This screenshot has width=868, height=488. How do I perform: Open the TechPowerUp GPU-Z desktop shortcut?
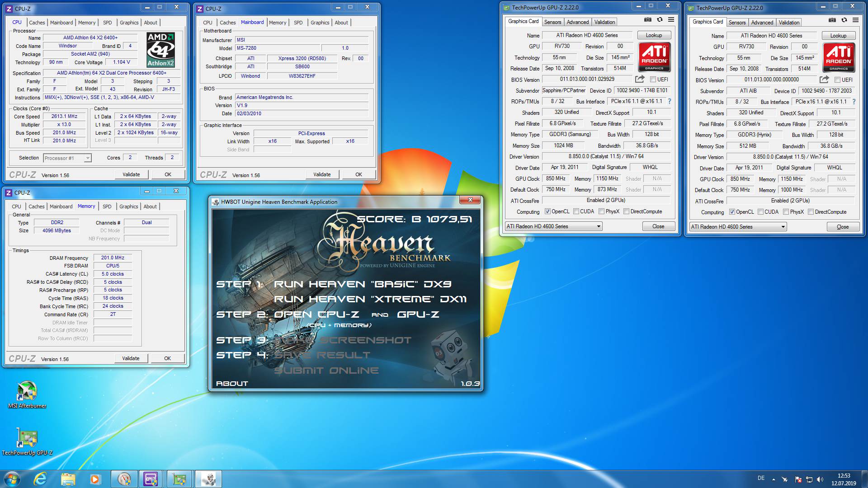tap(27, 441)
